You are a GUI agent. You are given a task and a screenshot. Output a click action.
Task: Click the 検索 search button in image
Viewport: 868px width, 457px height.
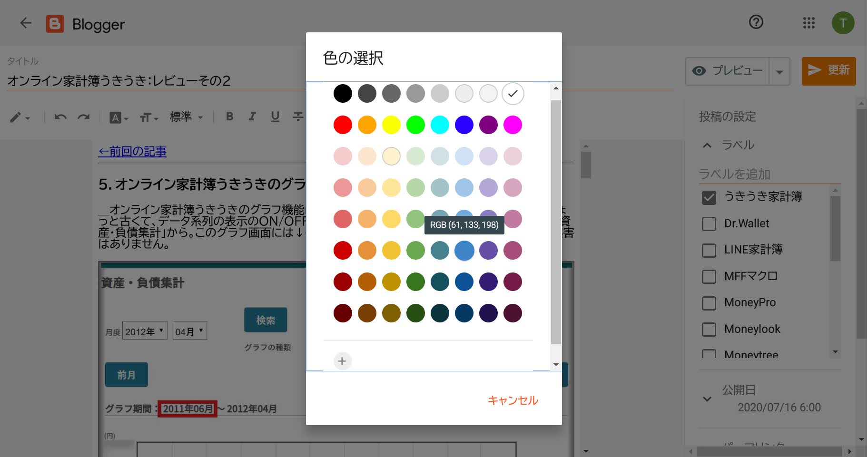266,320
